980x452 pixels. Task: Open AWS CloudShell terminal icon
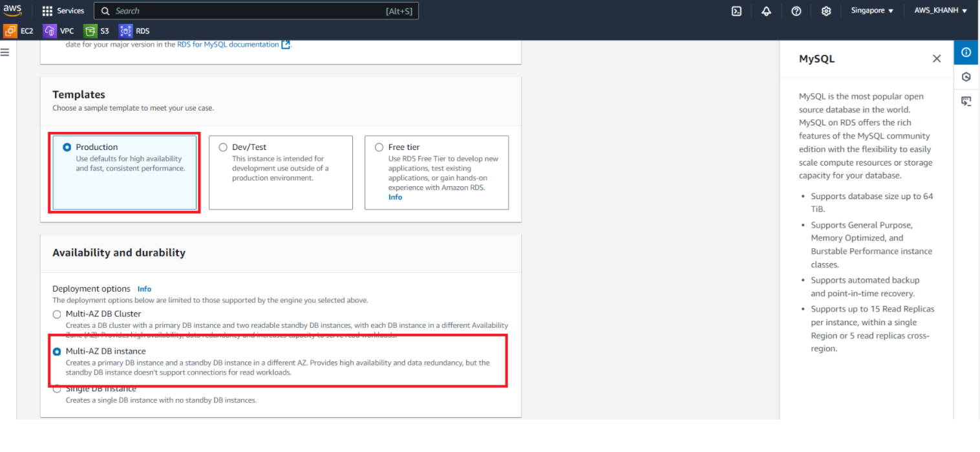point(736,11)
